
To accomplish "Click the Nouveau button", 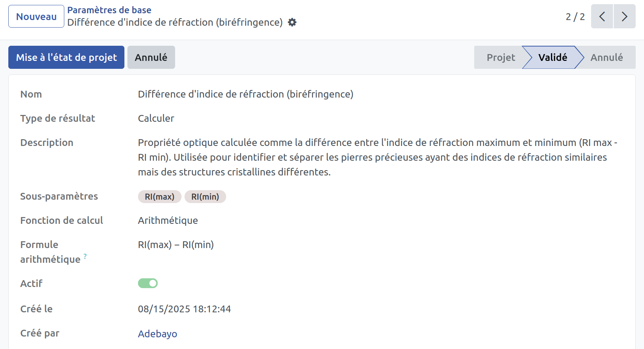I will pyautogui.click(x=36, y=16).
